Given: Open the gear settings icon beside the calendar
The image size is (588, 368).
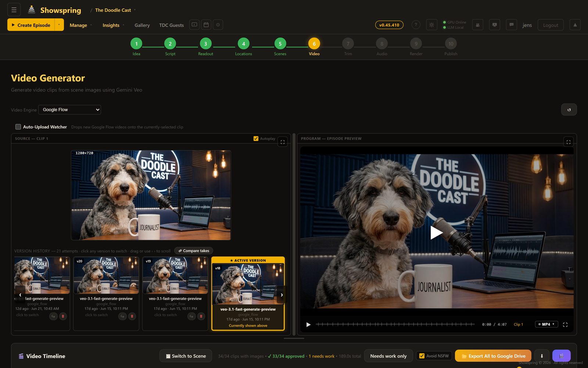Looking at the screenshot, I should coord(218,25).
